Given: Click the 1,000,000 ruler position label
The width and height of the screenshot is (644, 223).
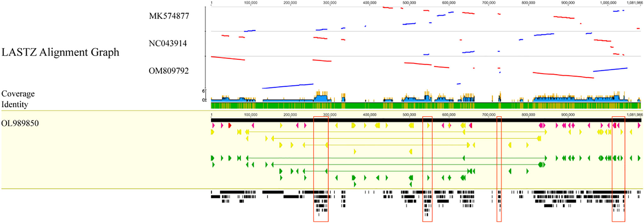Looking at the screenshot, I should [608, 3].
